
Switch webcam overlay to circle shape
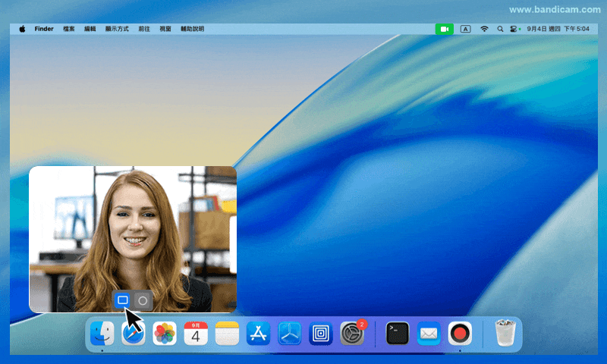point(143,300)
